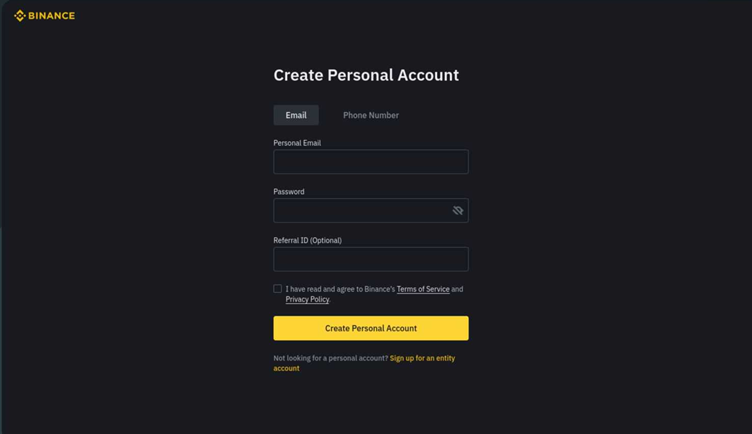Click the Personal Email field label
The width and height of the screenshot is (752, 434).
click(x=297, y=143)
